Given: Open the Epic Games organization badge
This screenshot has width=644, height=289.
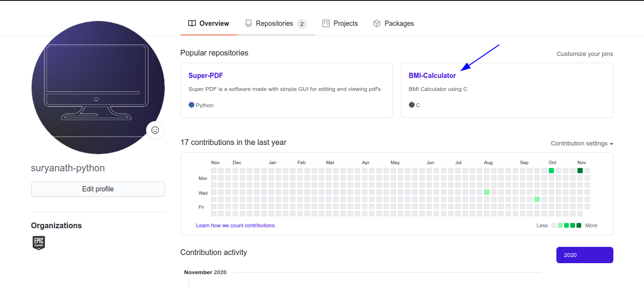Looking at the screenshot, I should tap(39, 243).
